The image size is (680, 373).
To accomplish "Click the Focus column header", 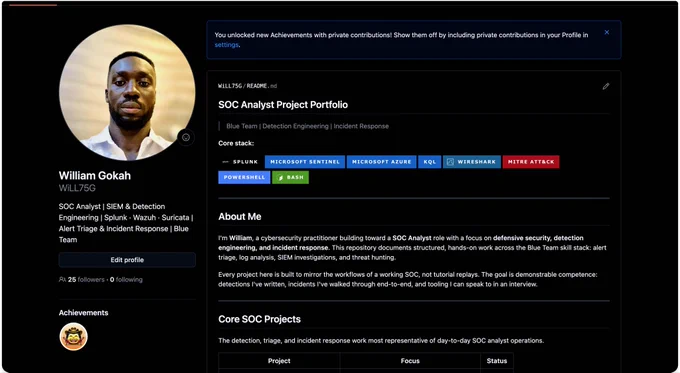I will [x=410, y=361].
